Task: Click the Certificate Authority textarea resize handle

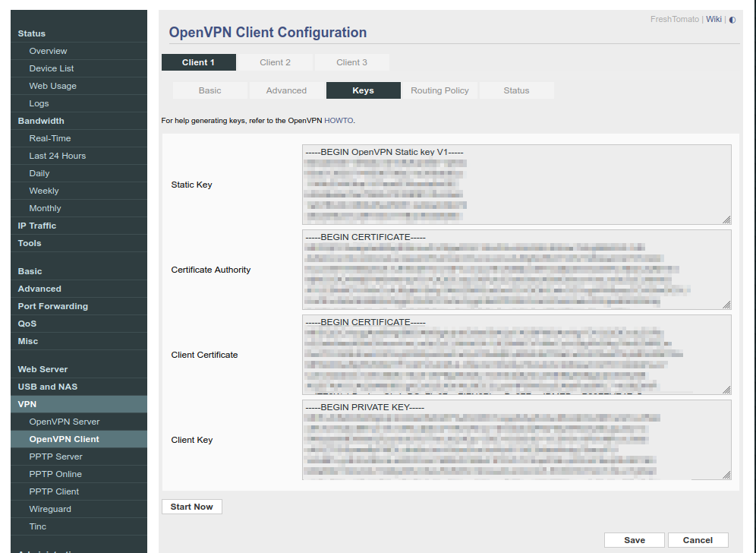Action: pyautogui.click(x=726, y=305)
